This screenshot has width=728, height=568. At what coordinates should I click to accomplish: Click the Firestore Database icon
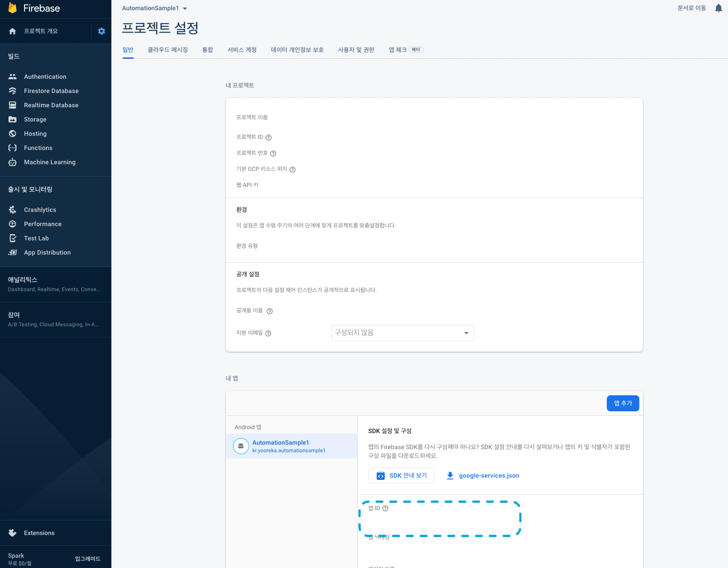(x=12, y=91)
